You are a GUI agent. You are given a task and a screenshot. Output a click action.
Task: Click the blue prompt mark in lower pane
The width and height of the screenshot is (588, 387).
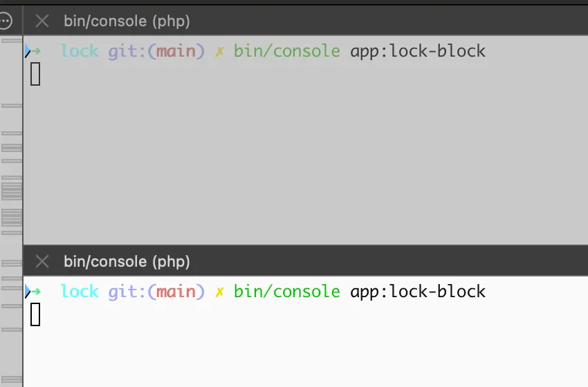[x=26, y=291]
